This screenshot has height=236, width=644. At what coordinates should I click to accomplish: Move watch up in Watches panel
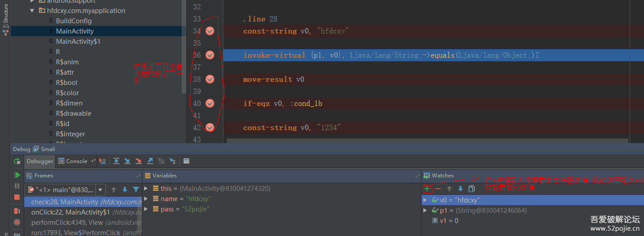tap(450, 189)
